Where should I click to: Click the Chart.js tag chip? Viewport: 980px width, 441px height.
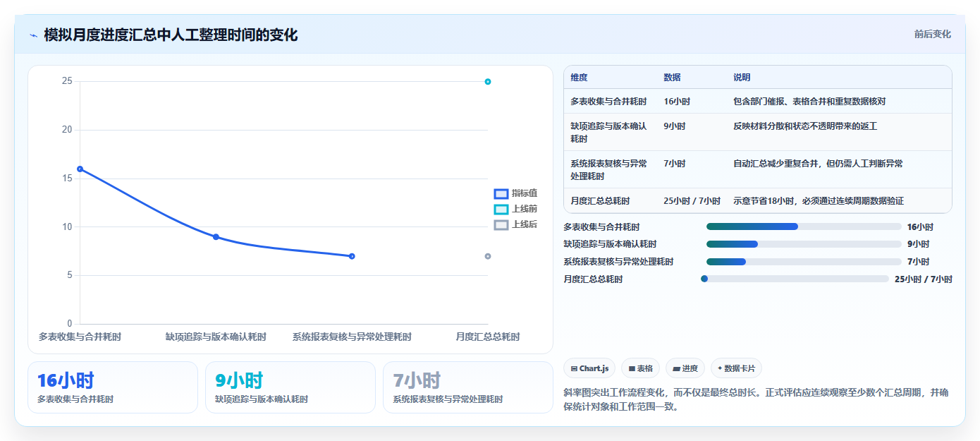point(589,368)
